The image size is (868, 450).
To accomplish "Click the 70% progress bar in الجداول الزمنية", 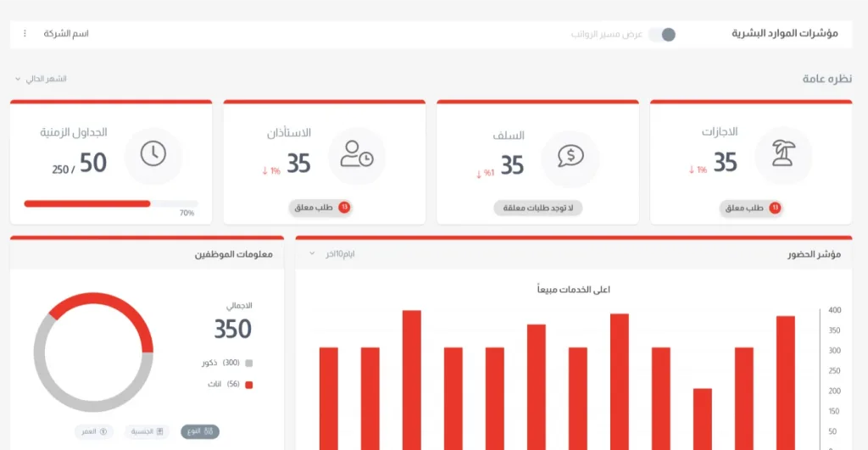I will (111, 203).
